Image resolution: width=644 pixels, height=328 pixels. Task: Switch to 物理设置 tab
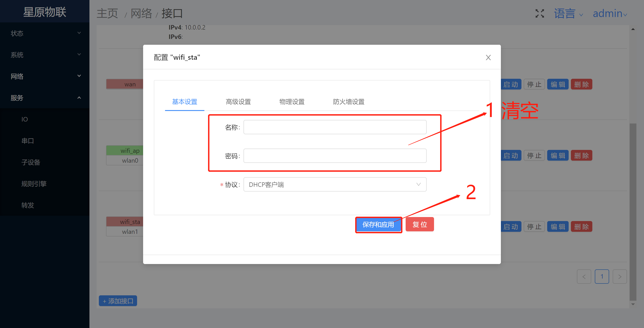(x=292, y=102)
